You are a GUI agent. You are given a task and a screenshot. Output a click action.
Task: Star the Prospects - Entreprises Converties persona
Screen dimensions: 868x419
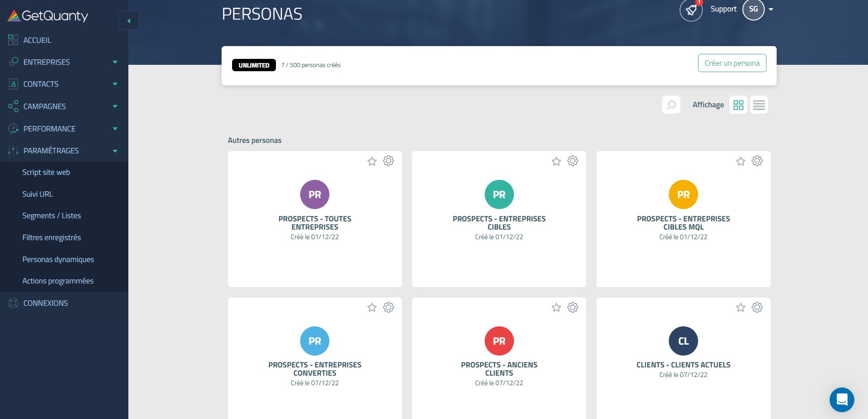click(372, 308)
